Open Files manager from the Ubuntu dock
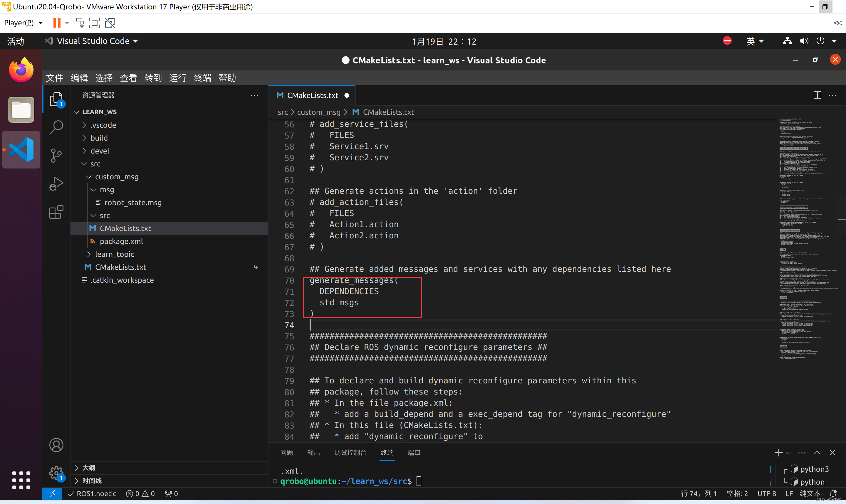The image size is (846, 504). [21, 110]
